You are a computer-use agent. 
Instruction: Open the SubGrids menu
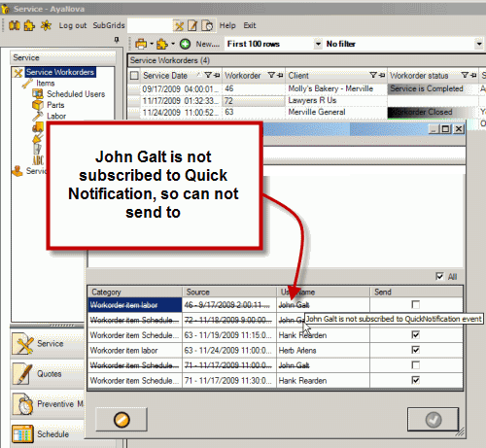pyautogui.click(x=109, y=25)
